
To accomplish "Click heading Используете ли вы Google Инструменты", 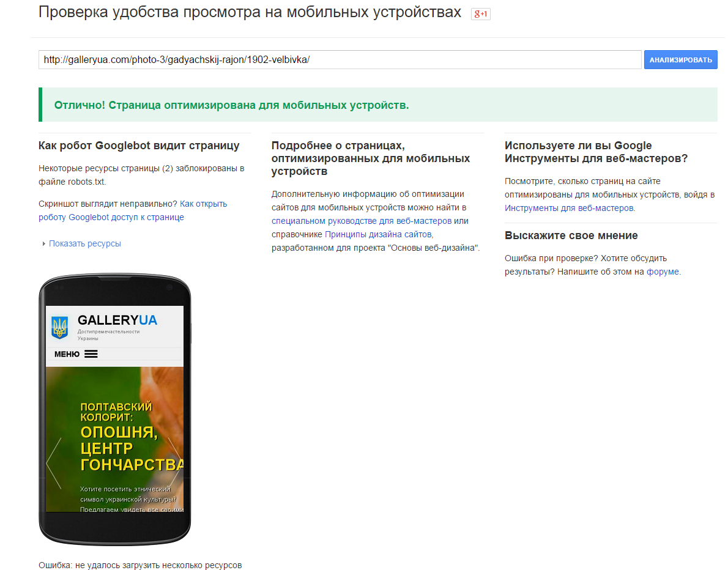I will click(x=596, y=152).
